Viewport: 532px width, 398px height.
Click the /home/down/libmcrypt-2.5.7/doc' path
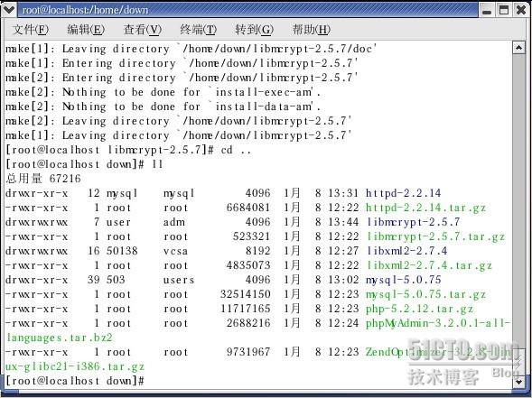(280, 49)
